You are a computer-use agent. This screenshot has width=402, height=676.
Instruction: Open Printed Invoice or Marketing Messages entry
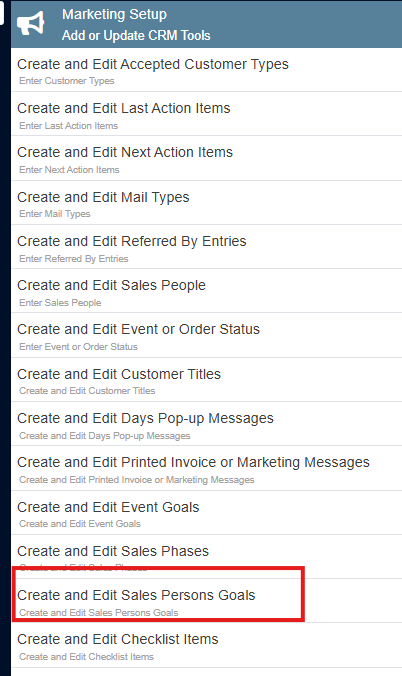[206, 468]
